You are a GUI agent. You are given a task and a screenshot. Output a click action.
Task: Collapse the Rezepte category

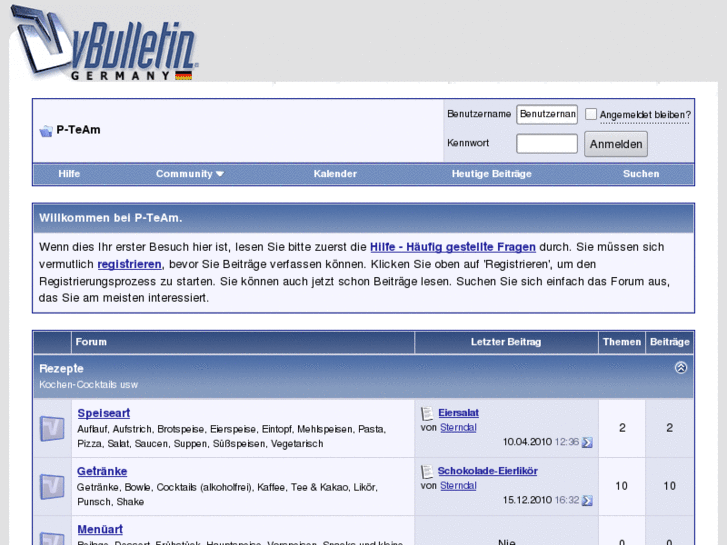tap(681, 368)
